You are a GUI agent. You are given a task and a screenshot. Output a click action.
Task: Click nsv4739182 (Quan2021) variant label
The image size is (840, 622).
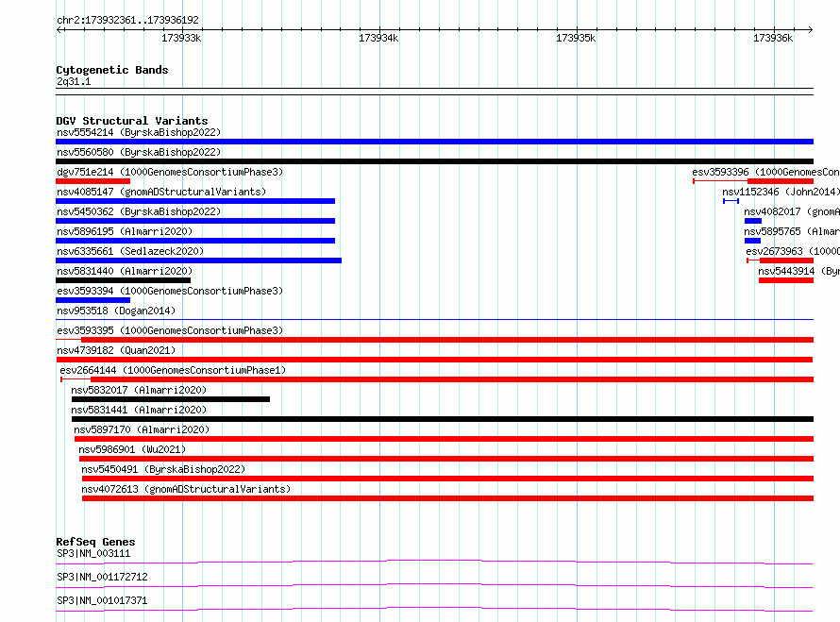(116, 350)
